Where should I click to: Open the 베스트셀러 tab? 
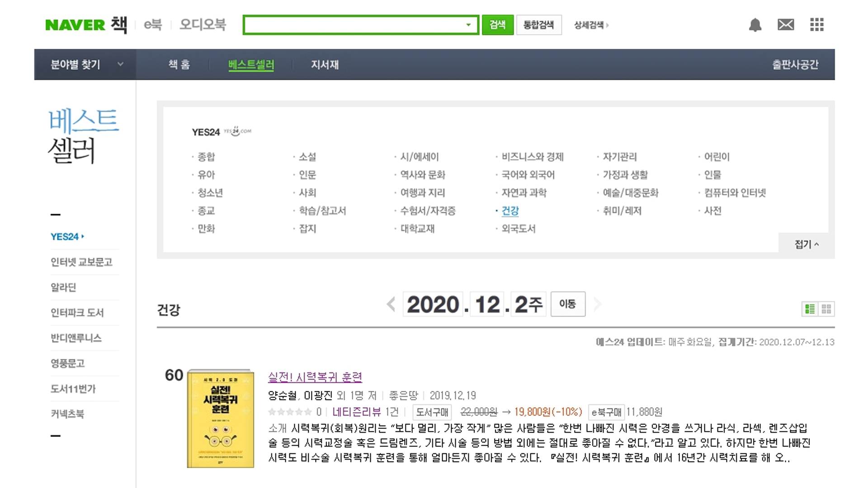pyautogui.click(x=251, y=65)
